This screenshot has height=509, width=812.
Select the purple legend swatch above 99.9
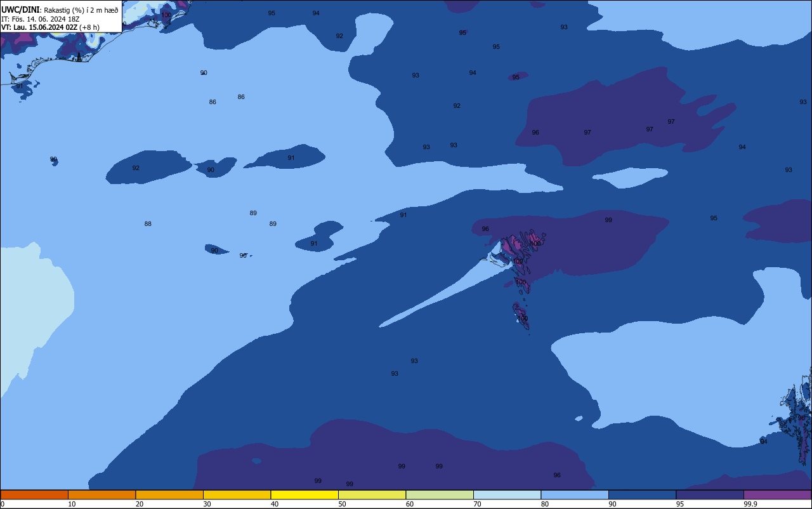tap(777, 494)
